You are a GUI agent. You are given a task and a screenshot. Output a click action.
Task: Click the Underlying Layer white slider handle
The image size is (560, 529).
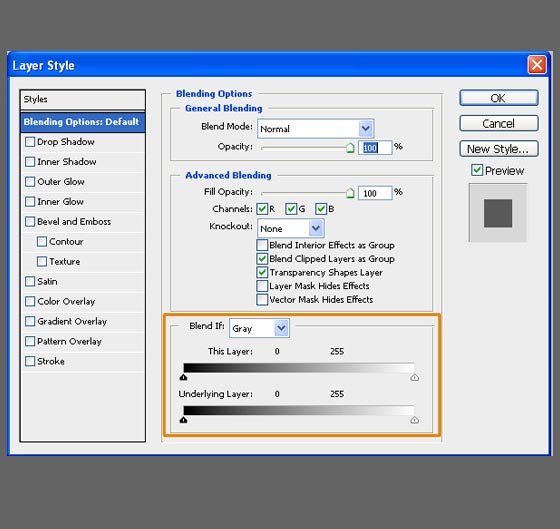[x=415, y=420]
